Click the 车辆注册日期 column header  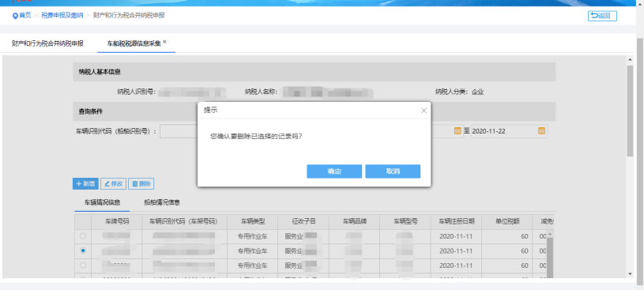point(456,221)
